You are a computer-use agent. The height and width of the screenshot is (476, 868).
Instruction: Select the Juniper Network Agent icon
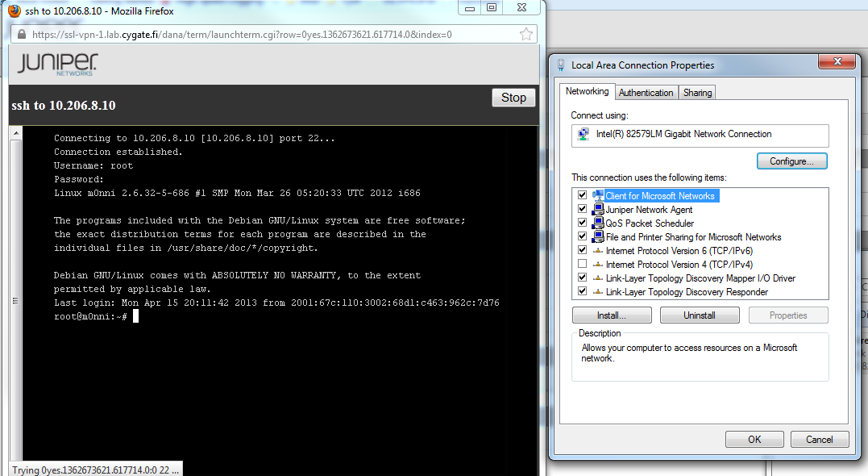[x=598, y=210]
